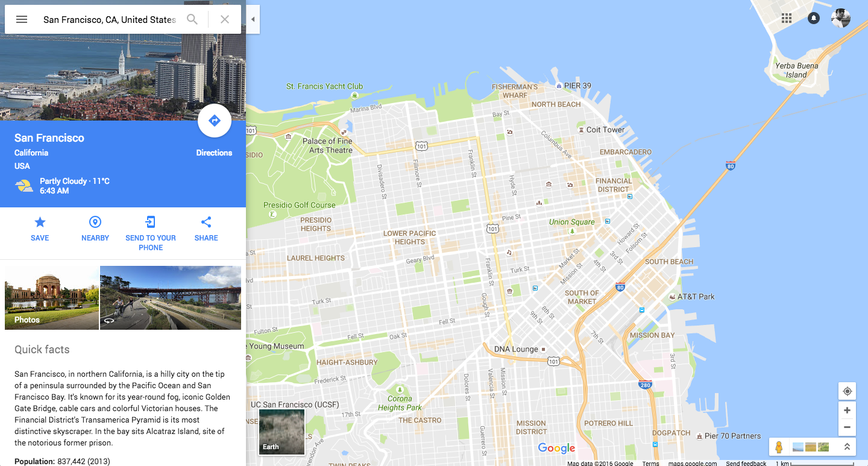Screen dimensions: 868x466
Task: Share this location
Action: coord(206,222)
